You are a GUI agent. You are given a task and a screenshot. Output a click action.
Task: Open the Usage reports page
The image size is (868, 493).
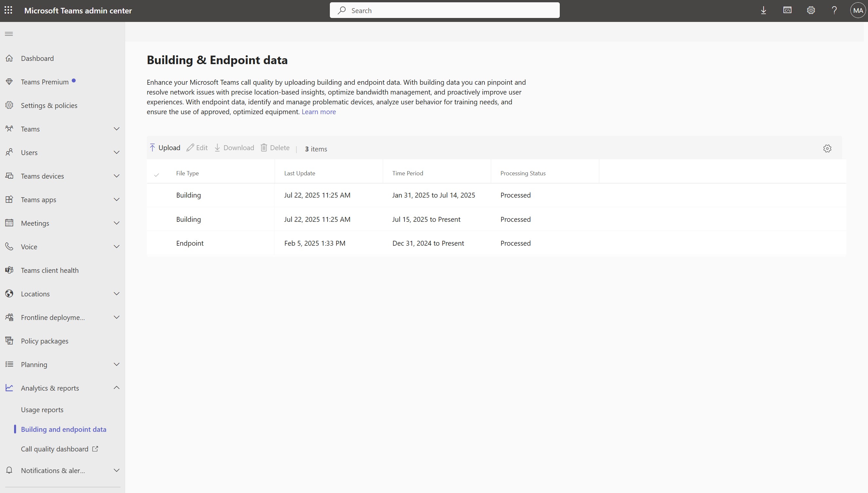tap(42, 409)
